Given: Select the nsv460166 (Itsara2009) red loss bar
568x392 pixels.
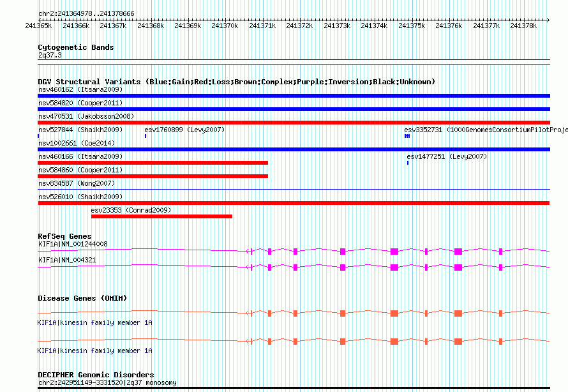Looking at the screenshot, I should 153,163.
